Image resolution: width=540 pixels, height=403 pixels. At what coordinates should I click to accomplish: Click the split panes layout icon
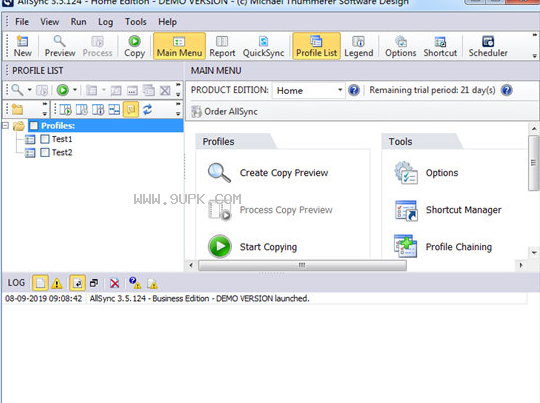(114, 110)
